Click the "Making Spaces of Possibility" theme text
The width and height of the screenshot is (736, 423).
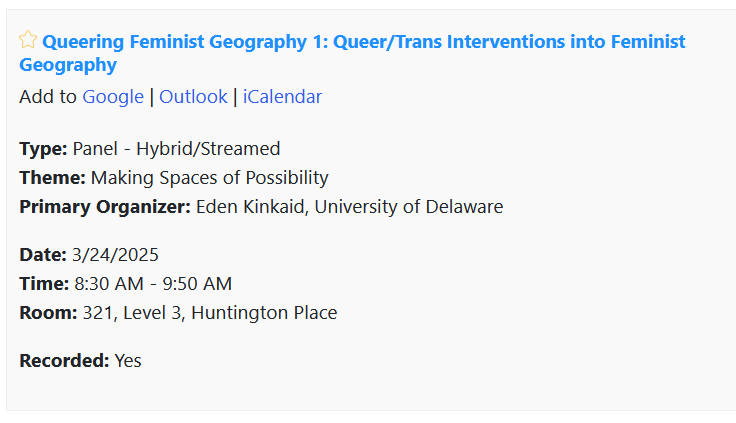click(x=209, y=178)
